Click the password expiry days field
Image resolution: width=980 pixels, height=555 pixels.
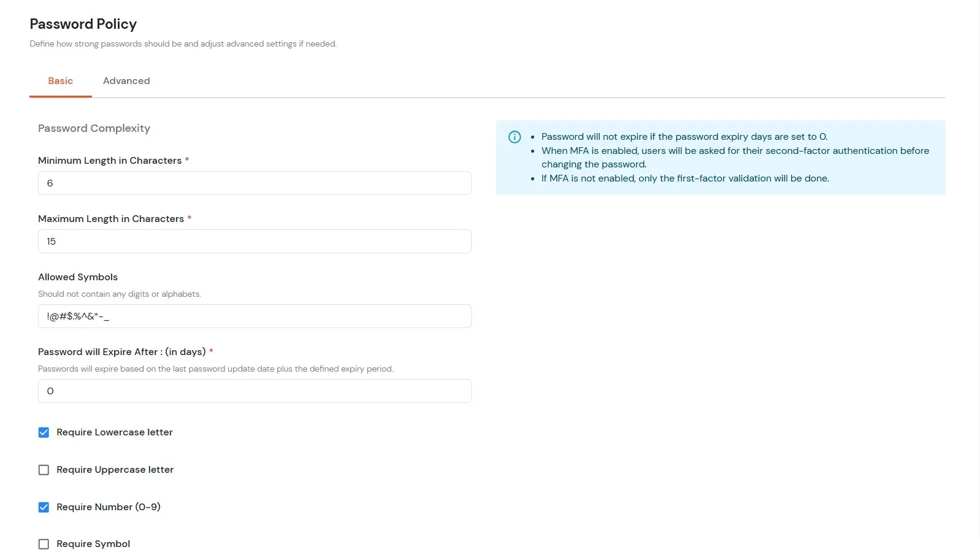[x=254, y=391]
